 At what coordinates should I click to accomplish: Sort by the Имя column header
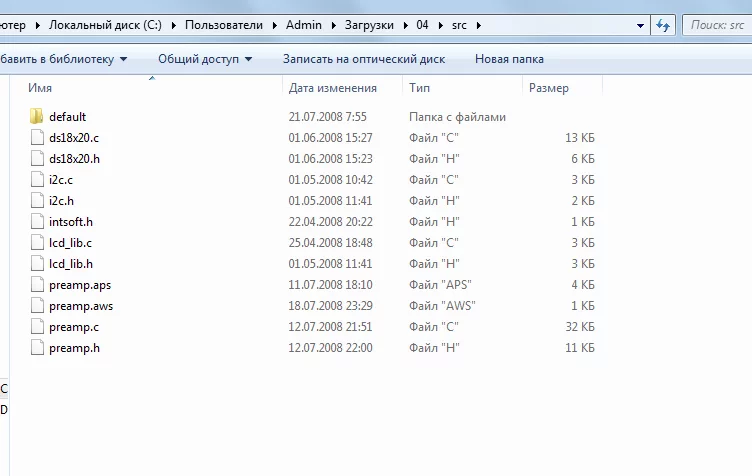(40, 88)
